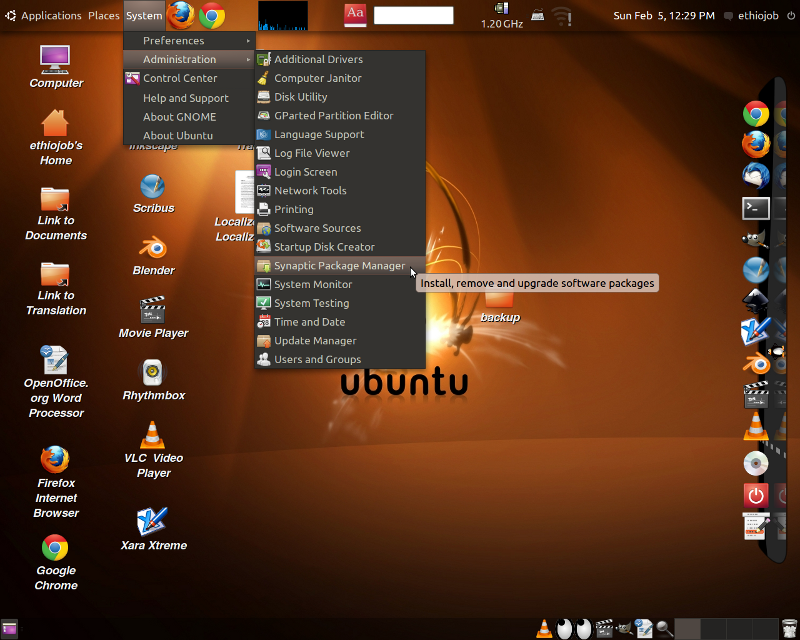Viewport: 800px width, 640px height.
Task: Launch Computer Janitor from the menu
Action: (340, 78)
